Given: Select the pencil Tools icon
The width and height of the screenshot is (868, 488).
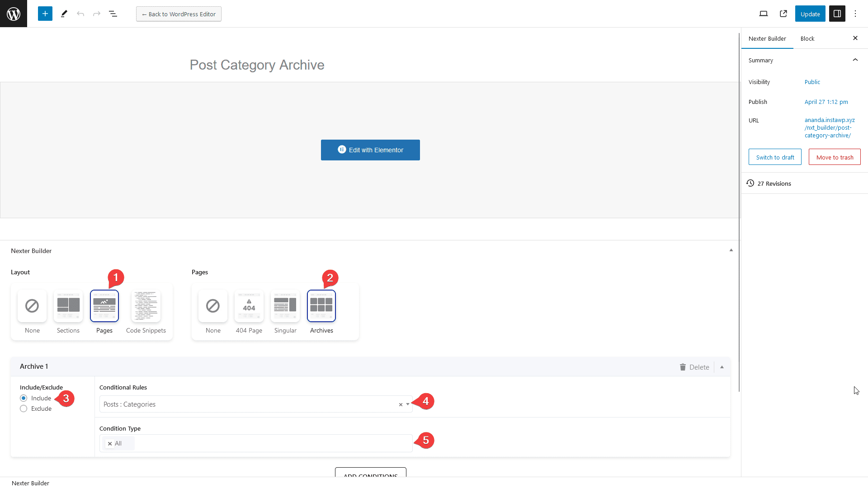Looking at the screenshot, I should tap(64, 14).
